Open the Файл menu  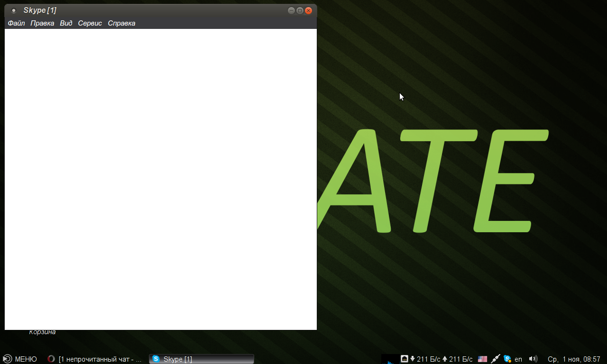(16, 23)
